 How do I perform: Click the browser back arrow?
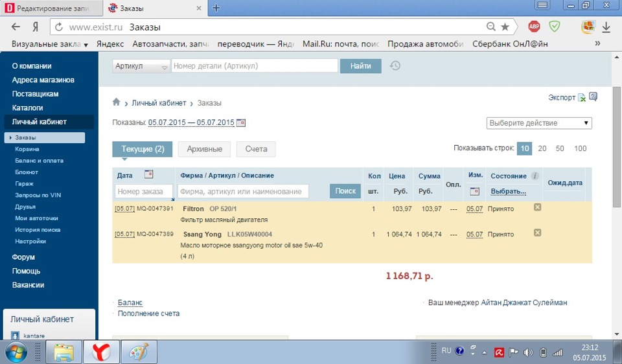pos(16,27)
